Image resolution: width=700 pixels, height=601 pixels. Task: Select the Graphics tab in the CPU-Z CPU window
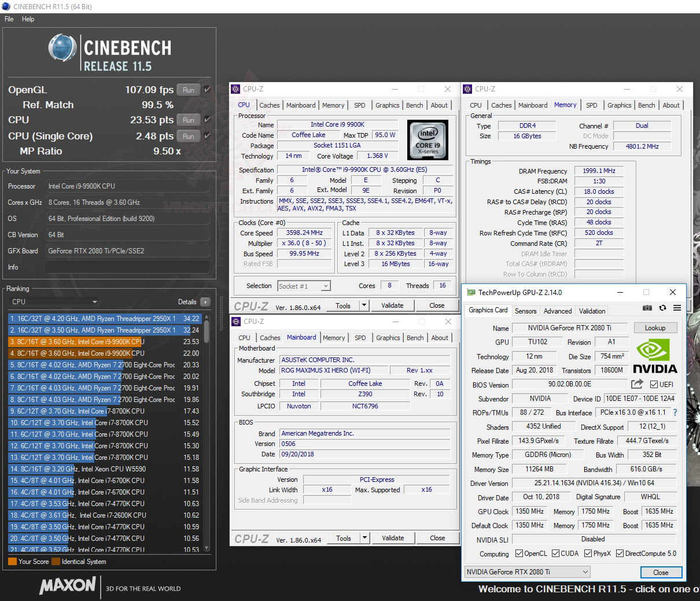[x=388, y=105]
